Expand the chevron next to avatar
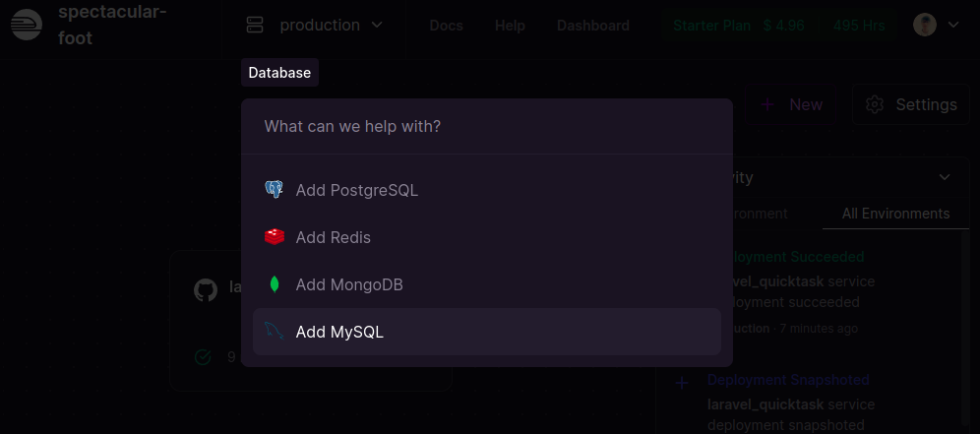Image resolution: width=980 pixels, height=434 pixels. point(952,25)
